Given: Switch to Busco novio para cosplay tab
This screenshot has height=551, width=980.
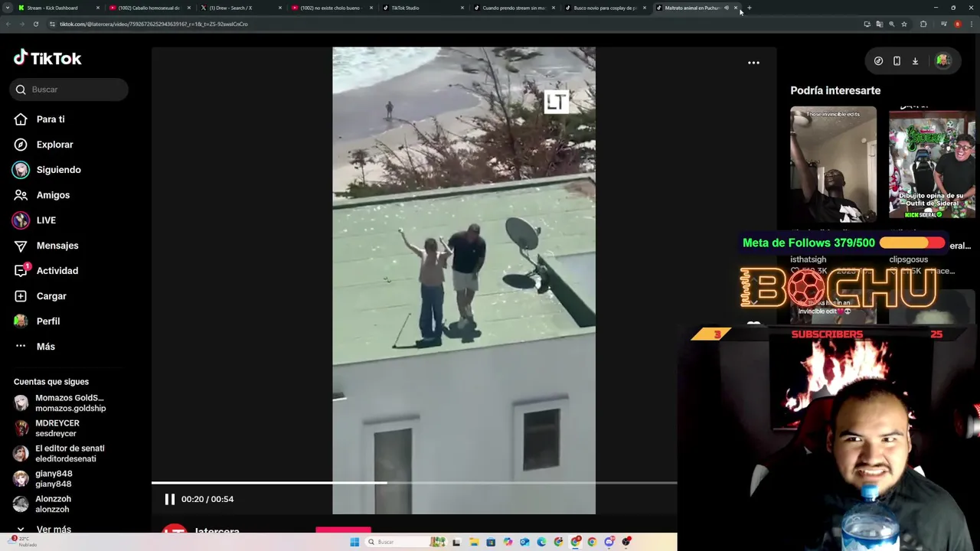Looking at the screenshot, I should click(x=605, y=8).
